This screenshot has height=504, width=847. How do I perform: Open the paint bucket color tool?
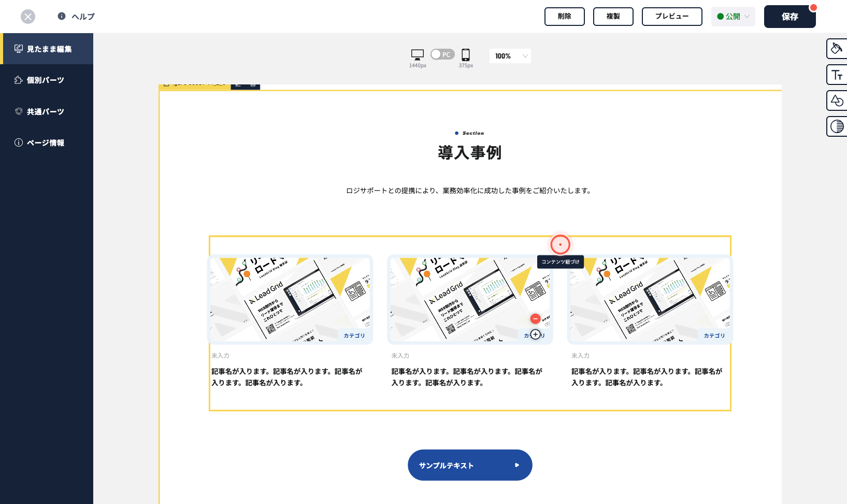point(837,49)
